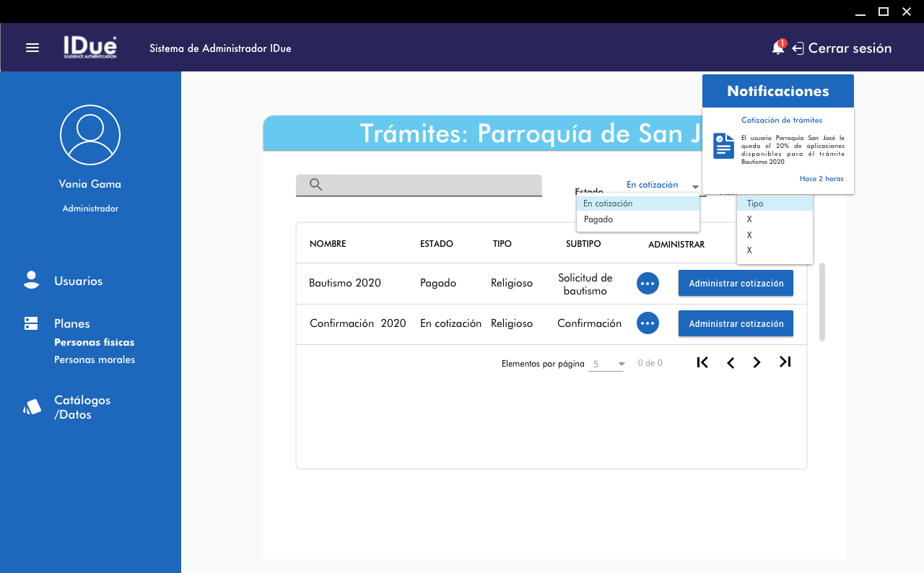The width and height of the screenshot is (924, 573).
Task: Go to the first page of results
Action: (x=702, y=362)
